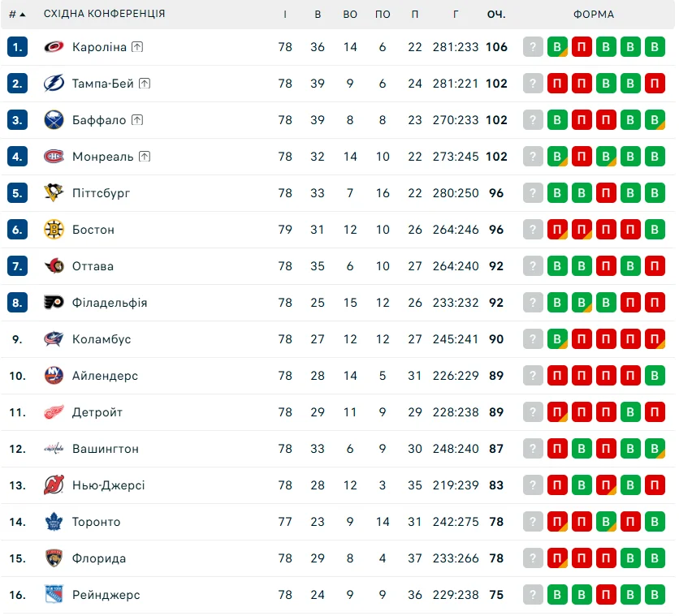The image size is (679, 616).
Task: Click the Tampa Bay Lightning logo
Action: [x=54, y=84]
